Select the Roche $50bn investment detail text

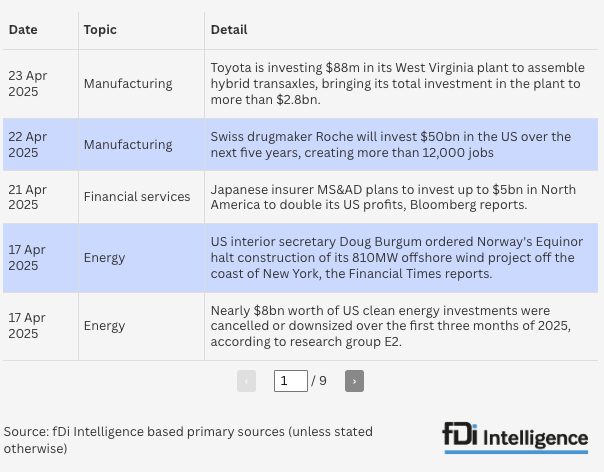tap(391, 145)
